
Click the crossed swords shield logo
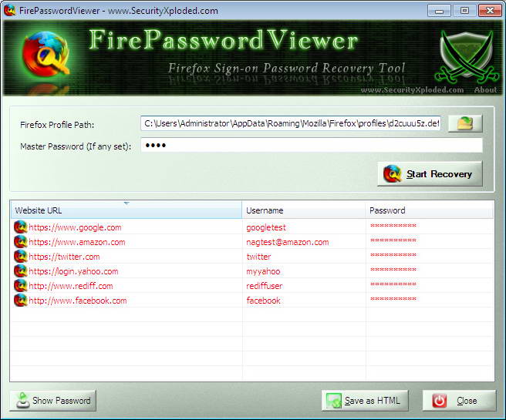point(466,57)
